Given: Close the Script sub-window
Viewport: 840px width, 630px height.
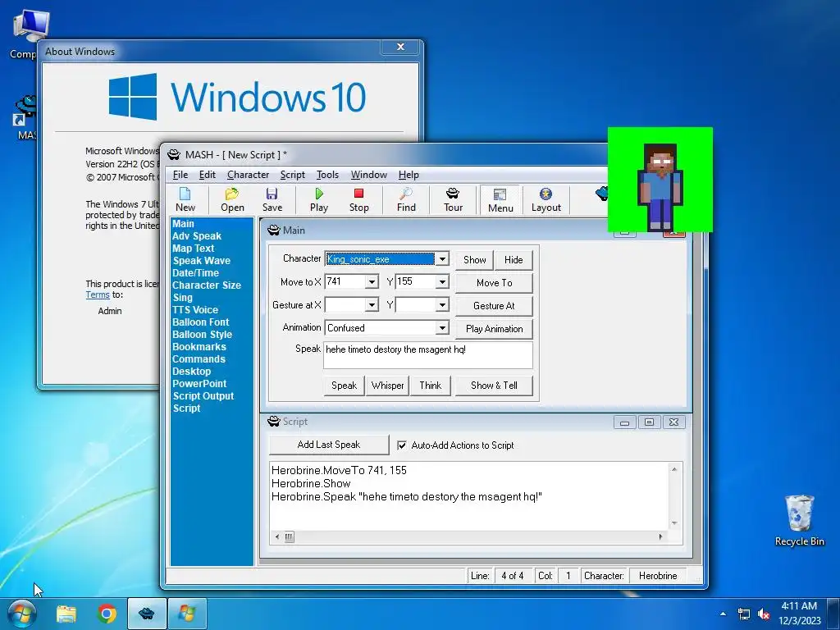Looking at the screenshot, I should 674,422.
